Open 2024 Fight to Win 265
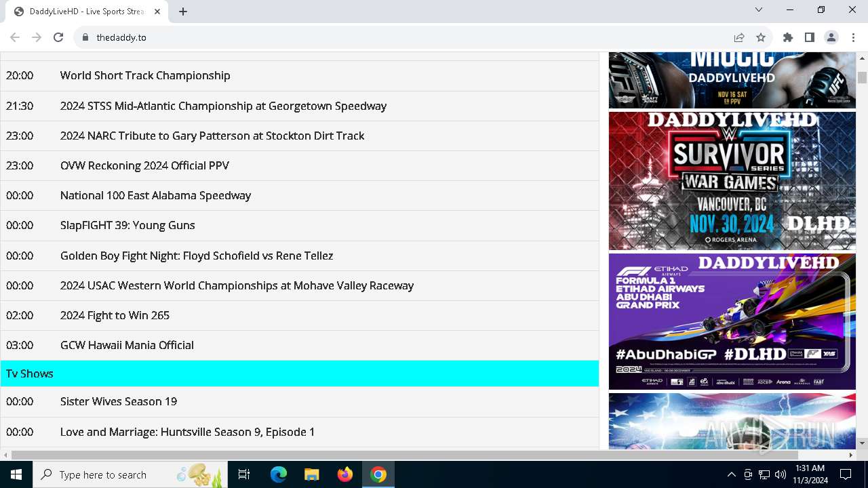Screen dimensions: 868x488 coord(115,315)
